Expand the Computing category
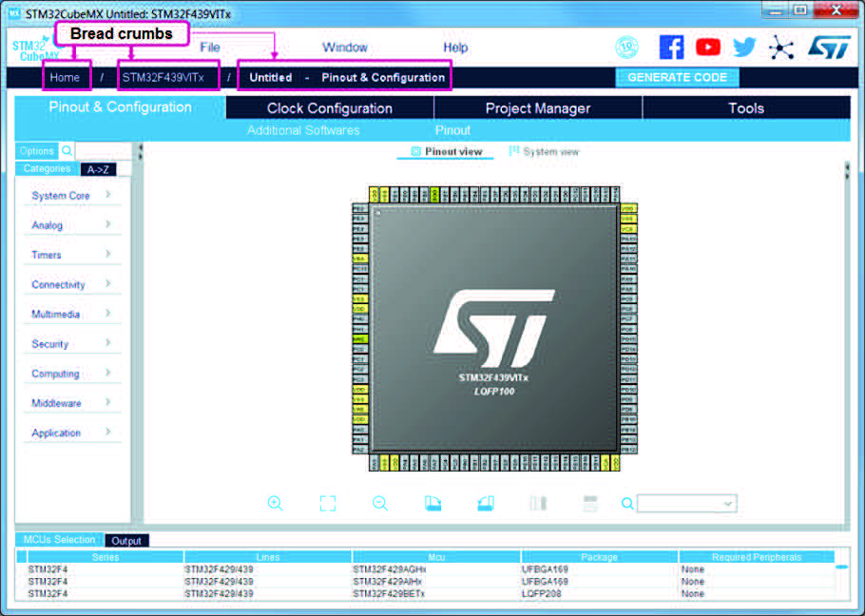The image size is (865, 616). point(71,374)
